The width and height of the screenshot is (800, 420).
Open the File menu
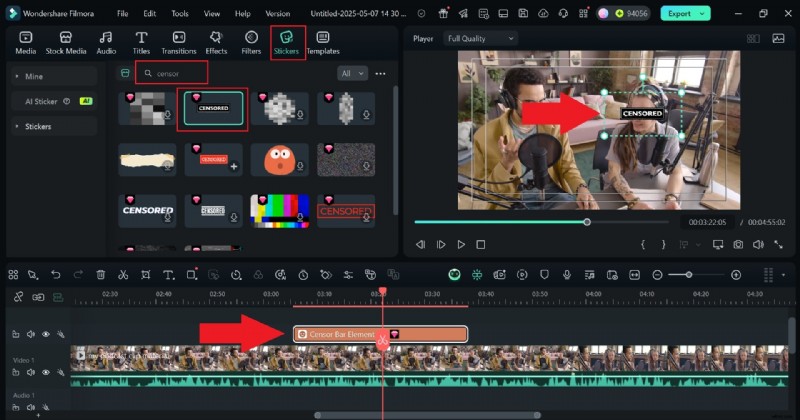tap(122, 14)
